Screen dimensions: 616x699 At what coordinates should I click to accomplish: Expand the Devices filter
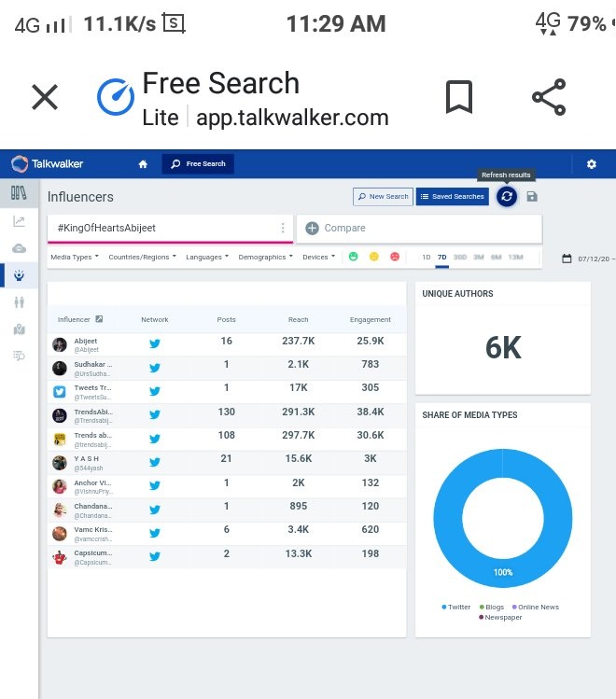[318, 257]
